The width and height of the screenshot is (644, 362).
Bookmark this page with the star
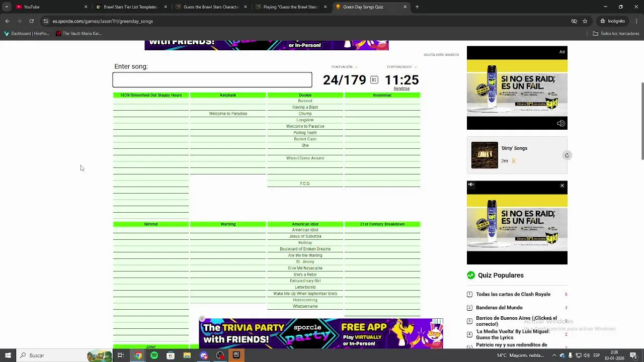tap(585, 21)
